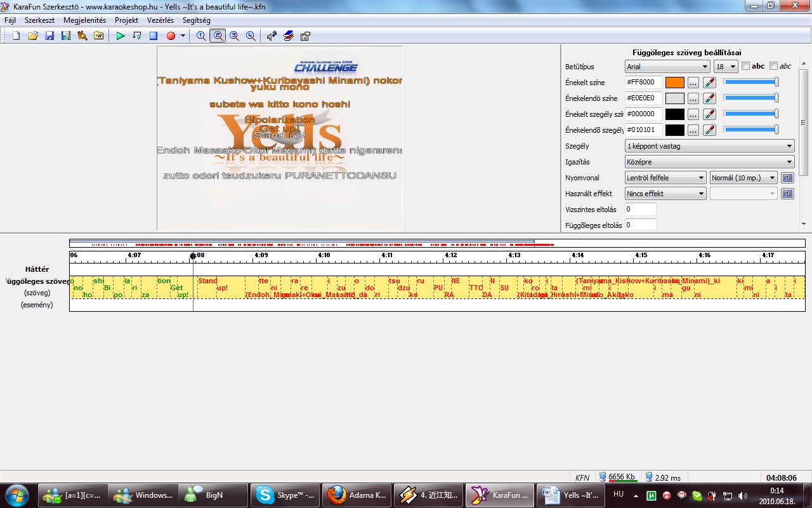The width and height of the screenshot is (812, 508).
Task: Open the stacked books library icon
Action: [289, 36]
